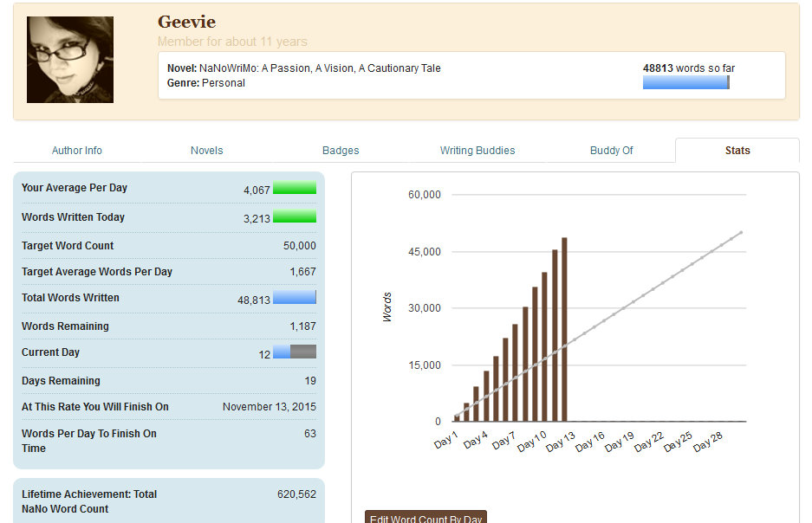Open the Badges tab

[341, 151]
